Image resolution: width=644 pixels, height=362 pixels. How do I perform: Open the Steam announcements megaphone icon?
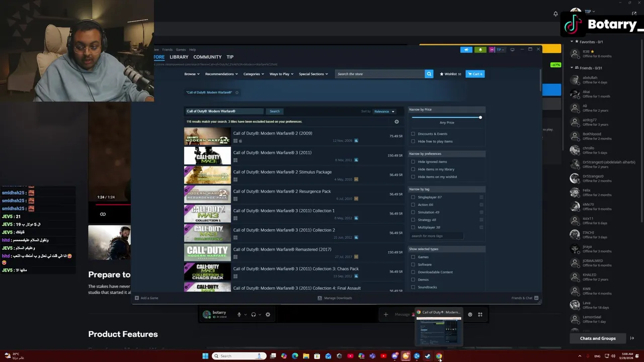466,49
